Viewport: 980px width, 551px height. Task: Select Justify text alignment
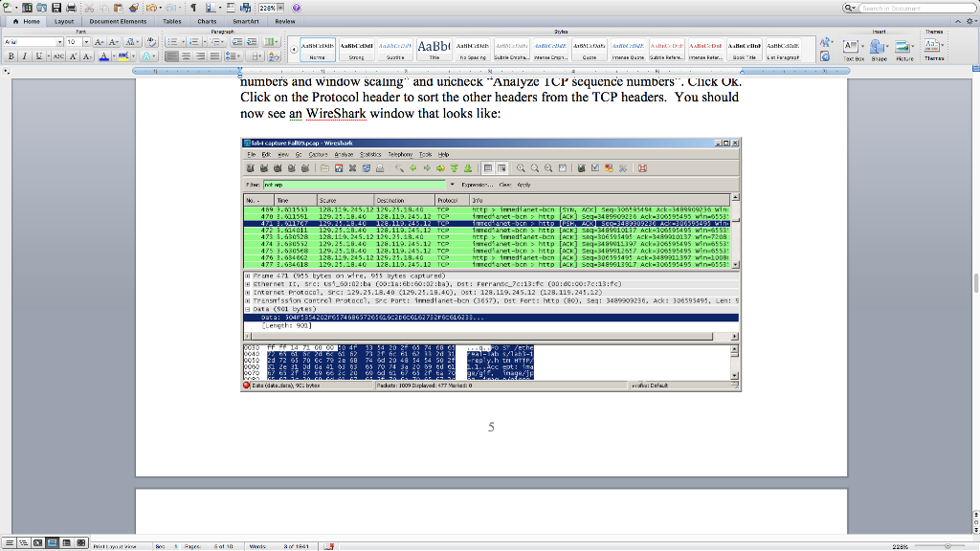click(x=215, y=56)
